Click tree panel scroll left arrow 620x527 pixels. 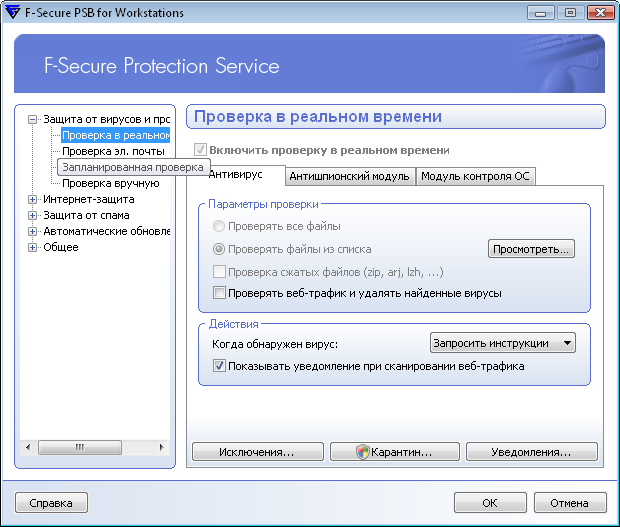(28, 448)
